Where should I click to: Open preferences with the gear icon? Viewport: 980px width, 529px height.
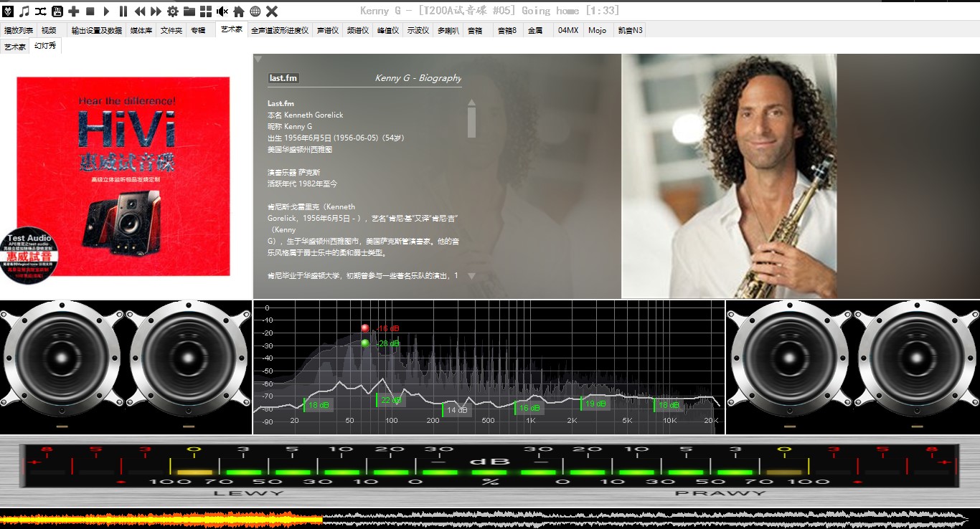tap(173, 11)
